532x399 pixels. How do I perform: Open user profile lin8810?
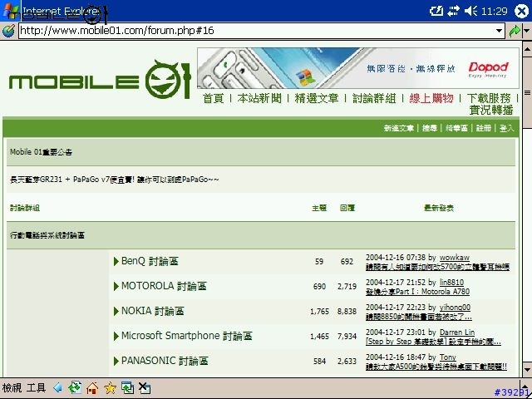pos(451,283)
